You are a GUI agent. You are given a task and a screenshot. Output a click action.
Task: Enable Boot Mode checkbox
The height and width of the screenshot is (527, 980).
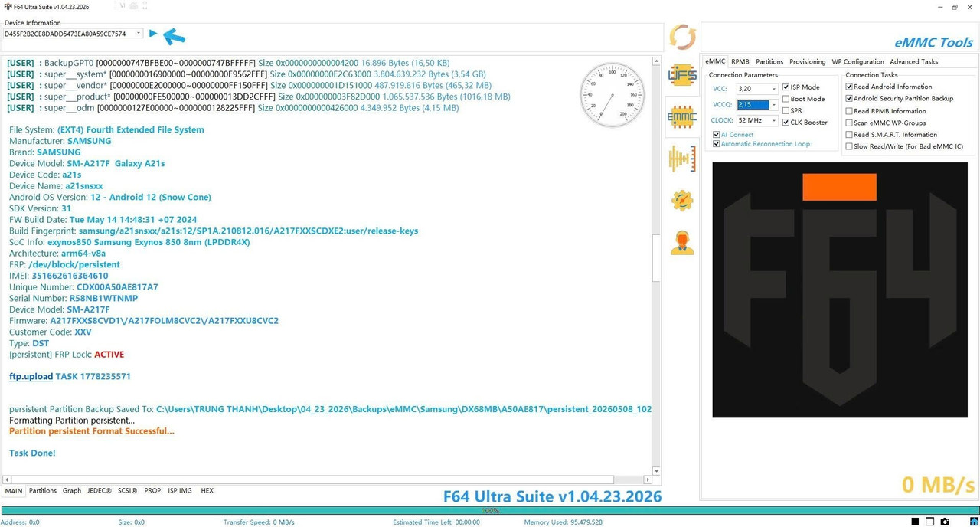pos(786,99)
